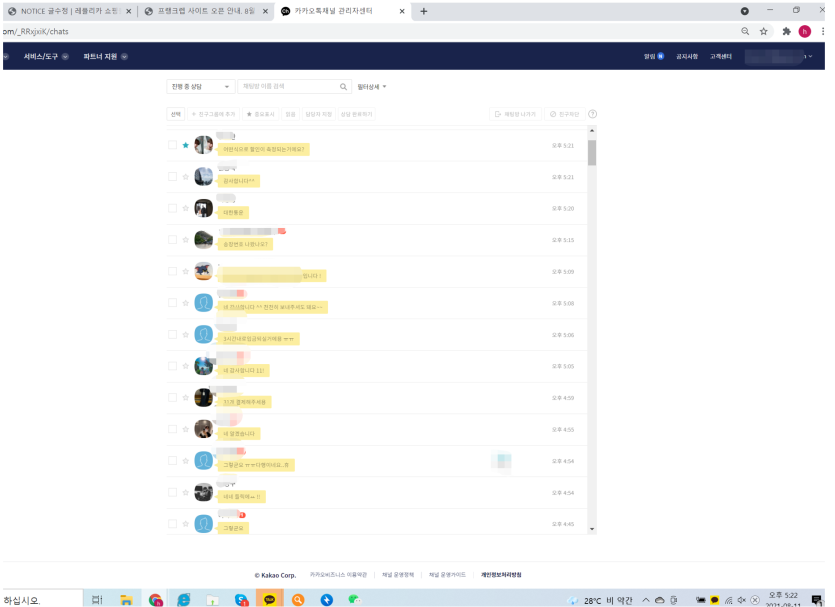
Task: Expand the account dropdown chevron in header
Action: 810,56
